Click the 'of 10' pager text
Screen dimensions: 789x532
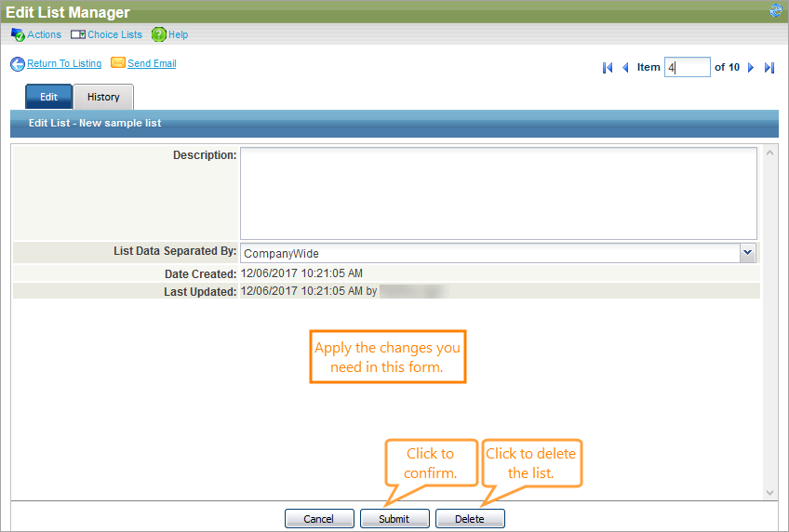coord(727,67)
